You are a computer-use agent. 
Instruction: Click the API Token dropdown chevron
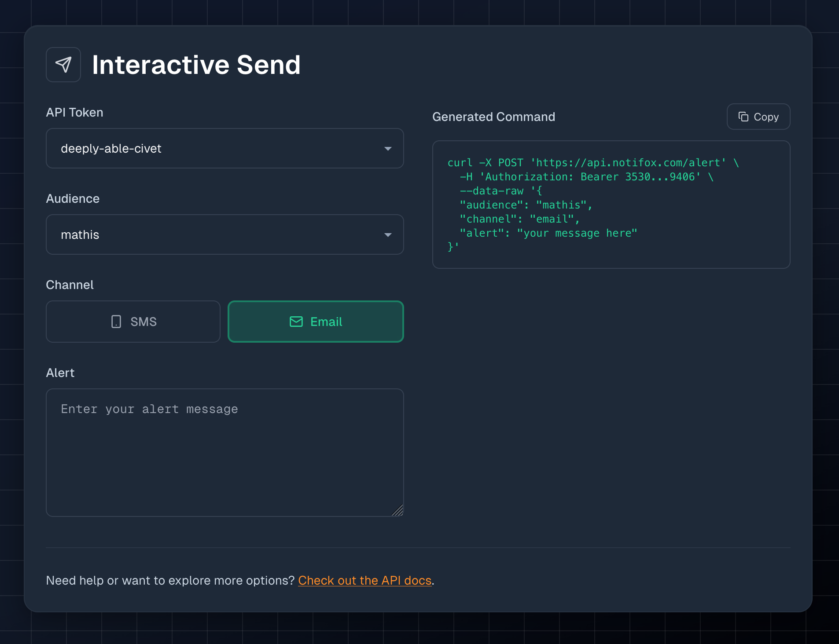pos(388,148)
